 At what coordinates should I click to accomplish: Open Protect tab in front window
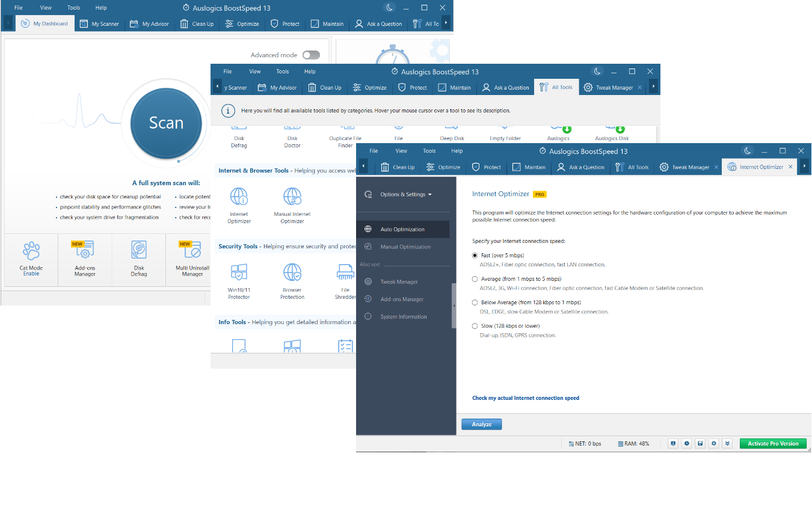(x=487, y=167)
